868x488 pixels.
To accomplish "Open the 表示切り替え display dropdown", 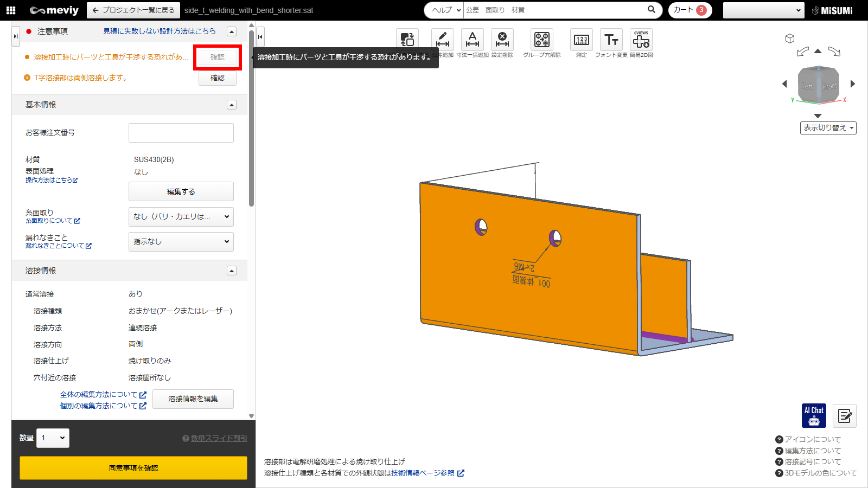I will (x=828, y=128).
